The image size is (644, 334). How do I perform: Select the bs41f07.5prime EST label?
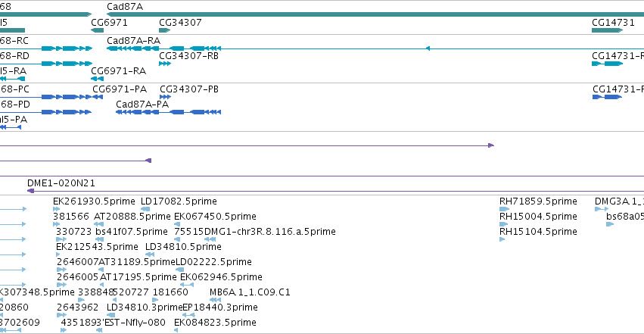(x=132, y=232)
